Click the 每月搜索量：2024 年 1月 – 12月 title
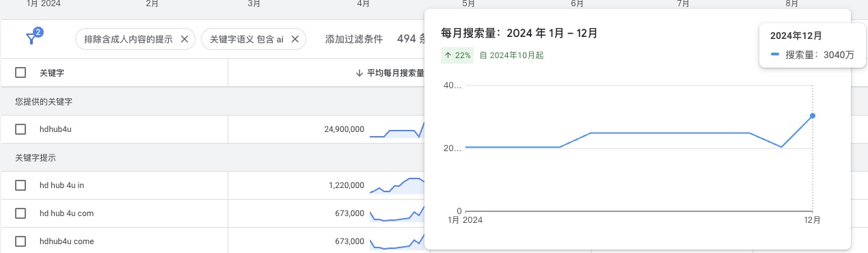Viewport: 868px width, 253px height. click(519, 33)
